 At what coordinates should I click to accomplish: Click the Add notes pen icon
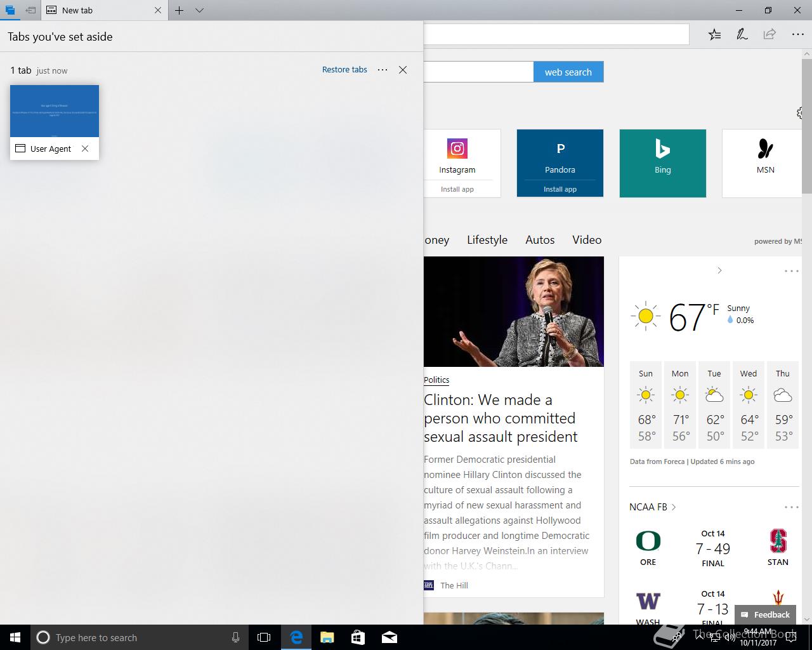tap(742, 35)
